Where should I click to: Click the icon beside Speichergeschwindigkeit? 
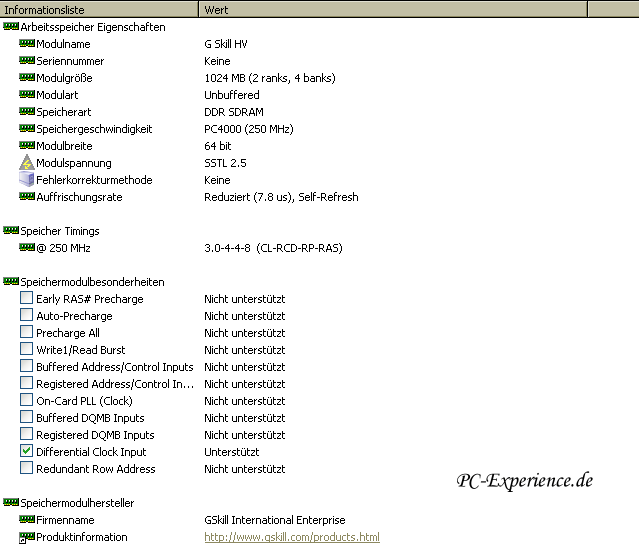[x=27, y=129]
